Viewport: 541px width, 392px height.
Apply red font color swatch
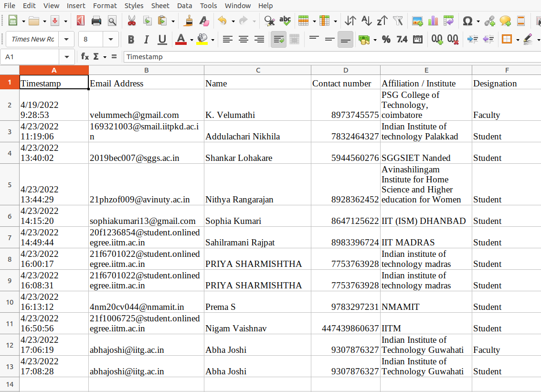(x=181, y=39)
